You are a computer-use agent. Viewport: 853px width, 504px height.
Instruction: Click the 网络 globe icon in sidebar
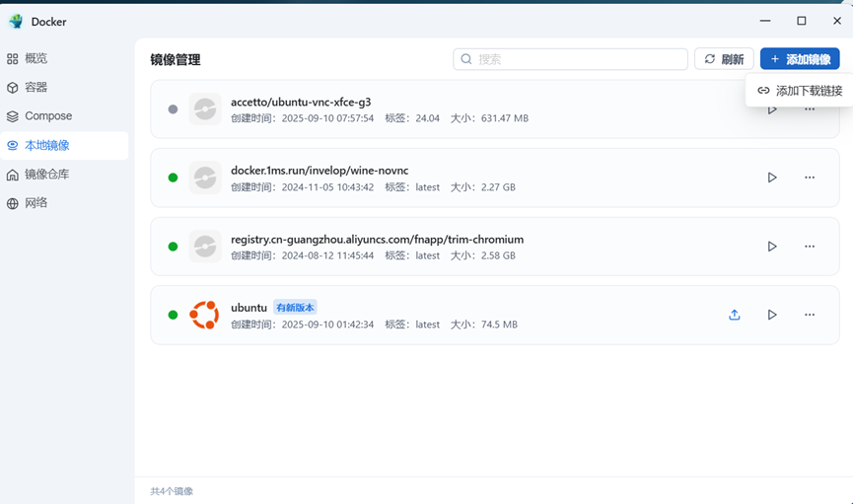13,203
